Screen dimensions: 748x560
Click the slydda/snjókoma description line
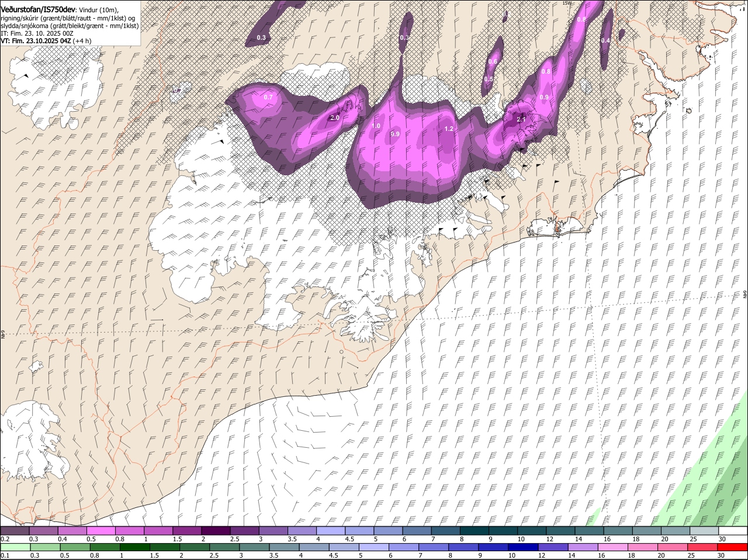click(x=69, y=26)
